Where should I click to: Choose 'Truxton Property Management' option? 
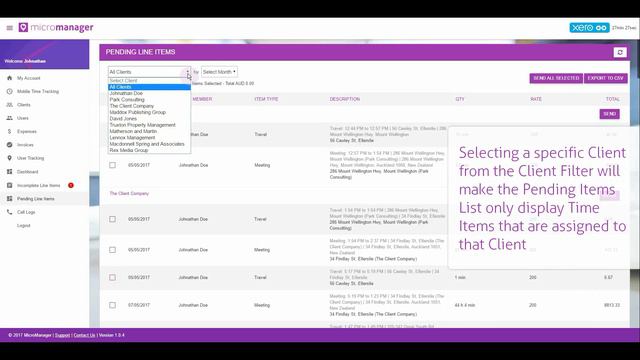pos(149,125)
